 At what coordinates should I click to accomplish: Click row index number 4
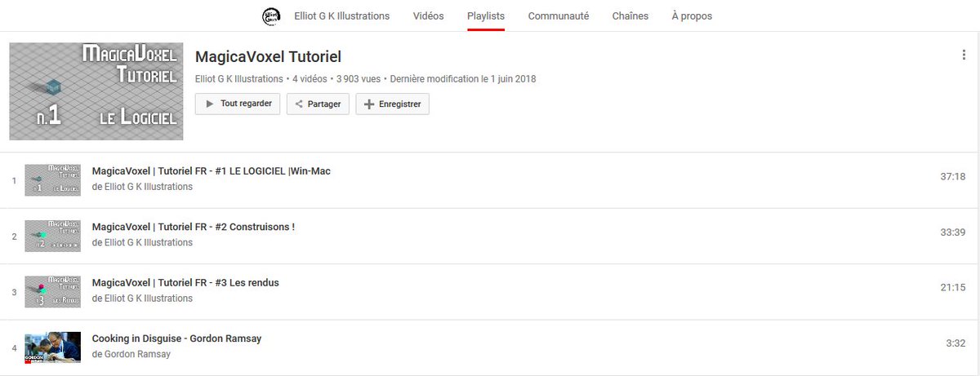coord(14,349)
